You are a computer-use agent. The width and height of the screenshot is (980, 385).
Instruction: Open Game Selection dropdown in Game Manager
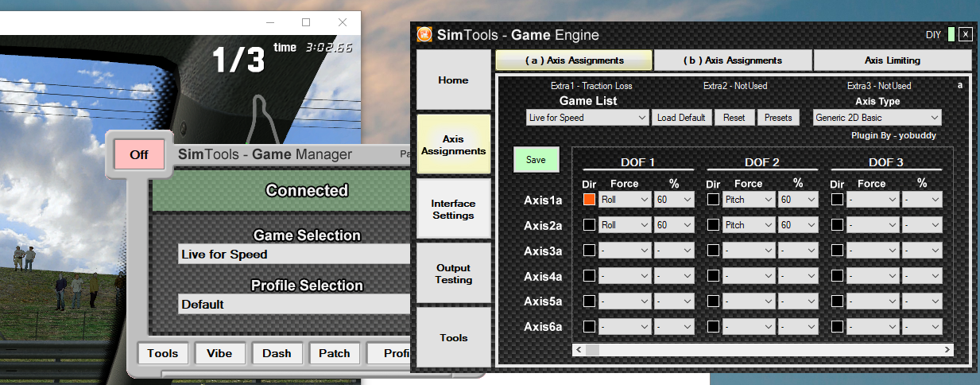(294, 255)
